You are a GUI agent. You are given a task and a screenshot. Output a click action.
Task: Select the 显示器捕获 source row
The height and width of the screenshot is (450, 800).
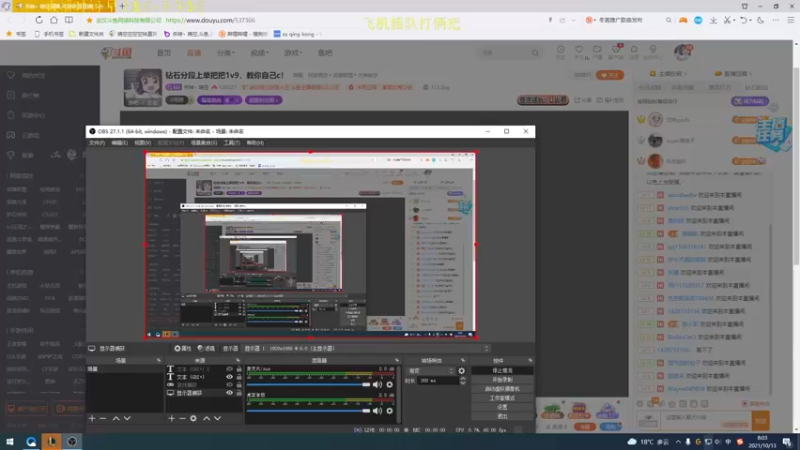pos(204,393)
